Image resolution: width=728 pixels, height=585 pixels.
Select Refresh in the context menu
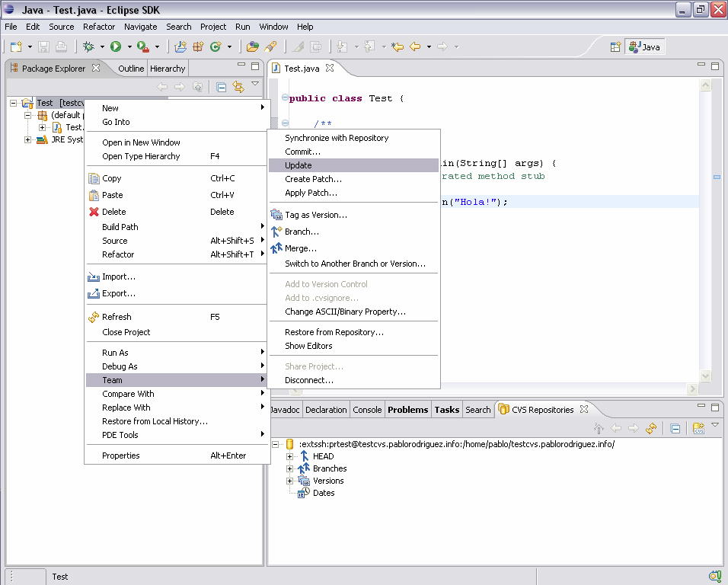(x=177, y=317)
